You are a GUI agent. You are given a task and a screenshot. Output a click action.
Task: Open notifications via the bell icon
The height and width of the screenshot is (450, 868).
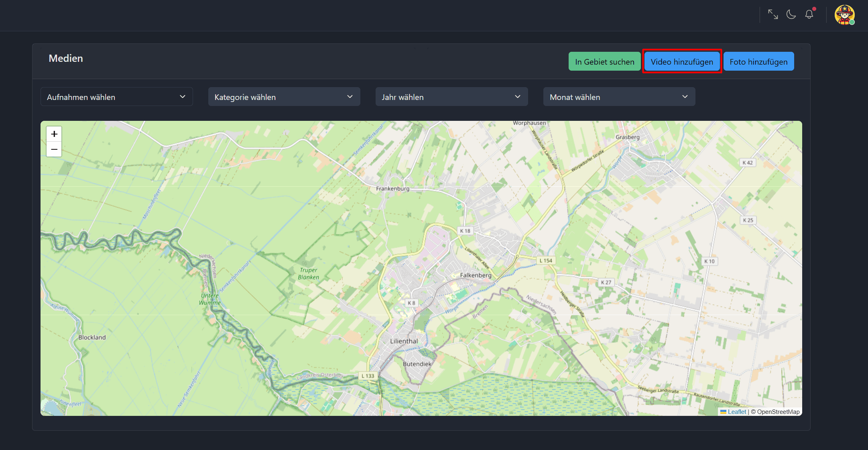point(809,14)
